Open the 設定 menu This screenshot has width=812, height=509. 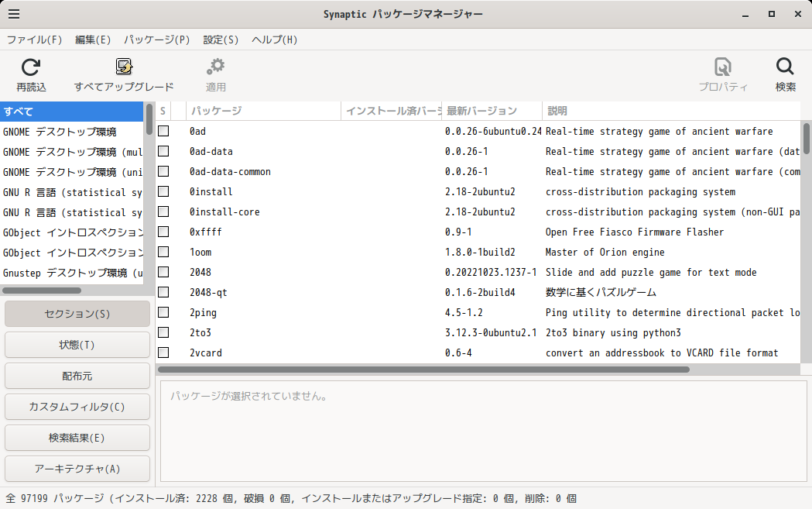(221, 40)
